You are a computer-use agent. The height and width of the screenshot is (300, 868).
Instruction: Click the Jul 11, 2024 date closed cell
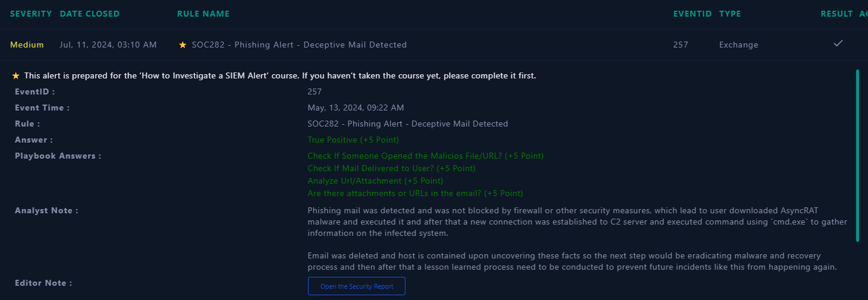[x=108, y=45]
